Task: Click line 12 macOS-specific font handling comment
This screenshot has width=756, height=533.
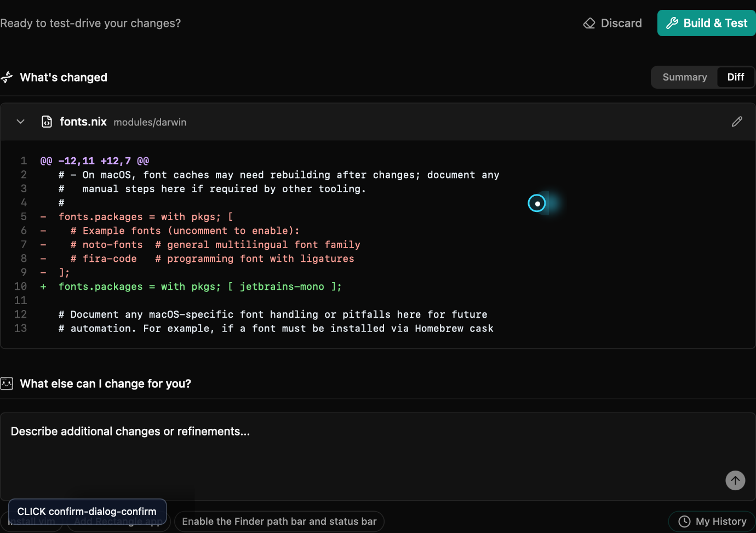Action: (273, 314)
